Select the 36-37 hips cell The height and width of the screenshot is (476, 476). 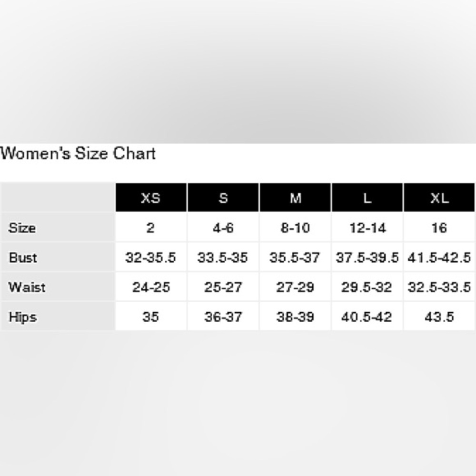pos(223,317)
